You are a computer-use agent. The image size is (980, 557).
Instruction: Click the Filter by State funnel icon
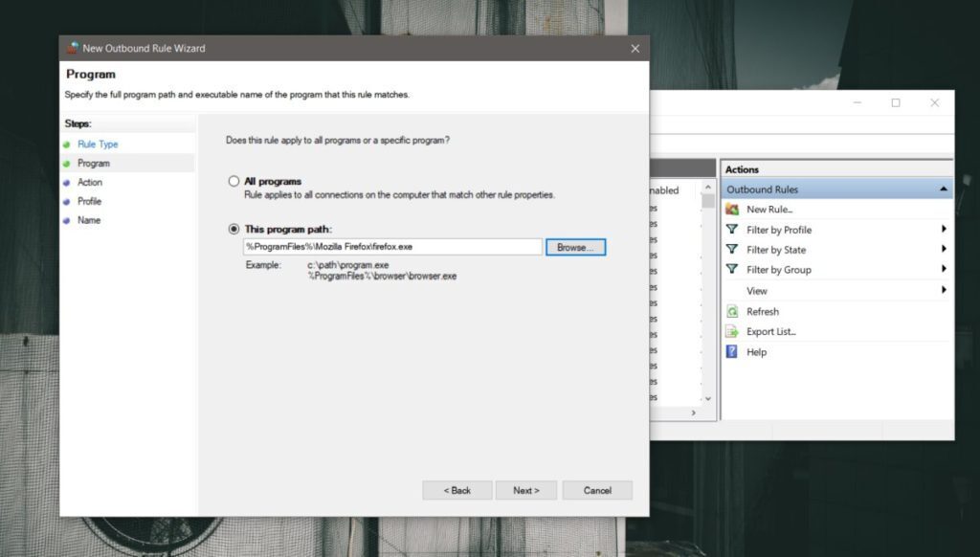(730, 249)
